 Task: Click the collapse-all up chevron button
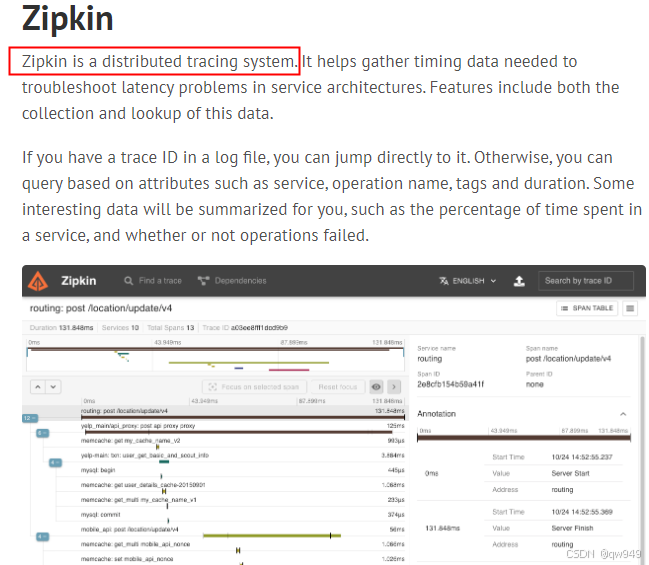(x=38, y=387)
